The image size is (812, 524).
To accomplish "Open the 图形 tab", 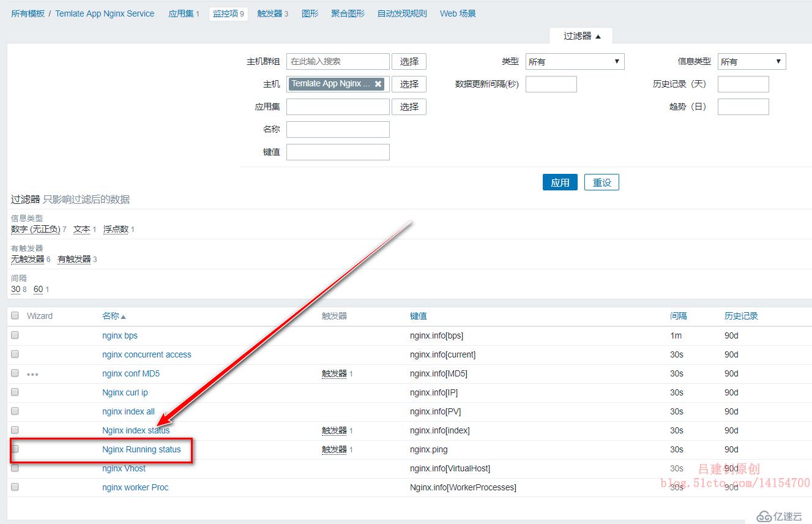I will pos(310,13).
